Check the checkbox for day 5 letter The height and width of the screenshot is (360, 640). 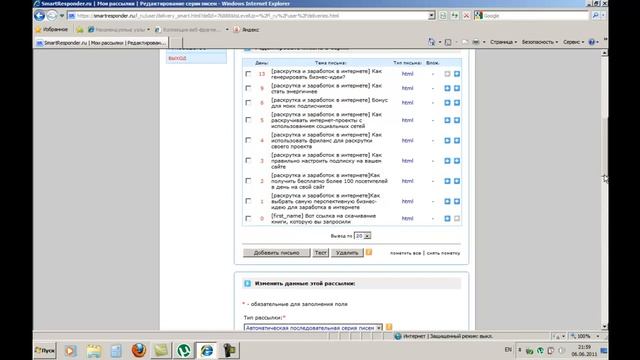click(x=248, y=120)
